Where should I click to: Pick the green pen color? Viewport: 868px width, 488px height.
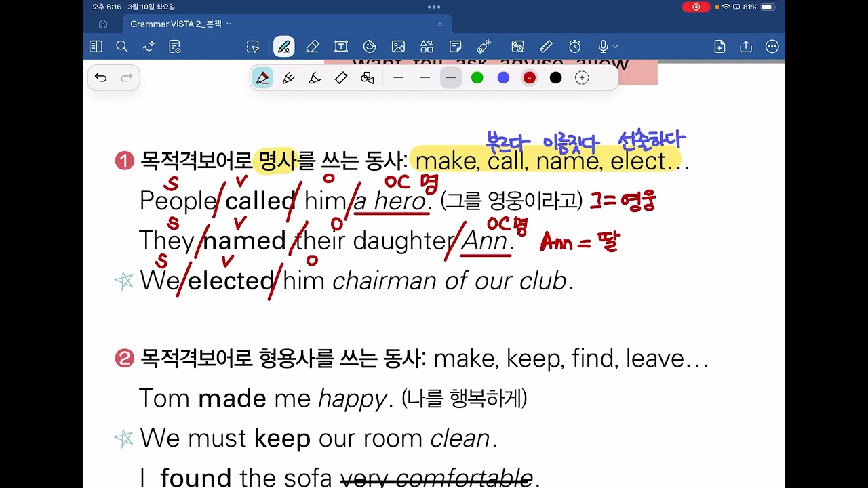pyautogui.click(x=477, y=78)
